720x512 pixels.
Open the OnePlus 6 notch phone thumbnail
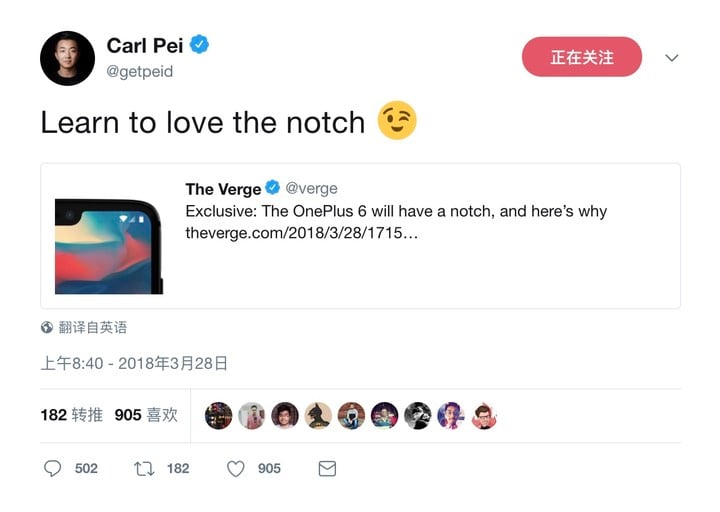(x=109, y=247)
